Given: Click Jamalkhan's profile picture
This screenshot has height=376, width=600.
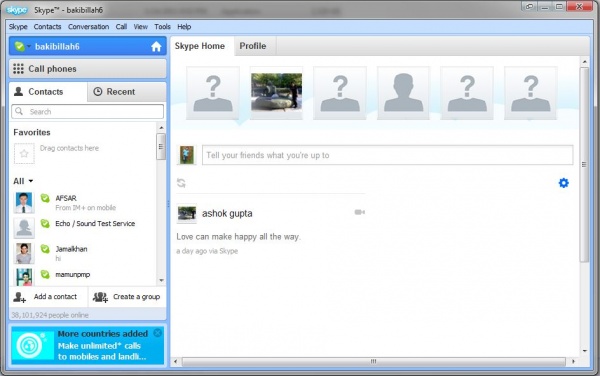Looking at the screenshot, I should [24, 253].
